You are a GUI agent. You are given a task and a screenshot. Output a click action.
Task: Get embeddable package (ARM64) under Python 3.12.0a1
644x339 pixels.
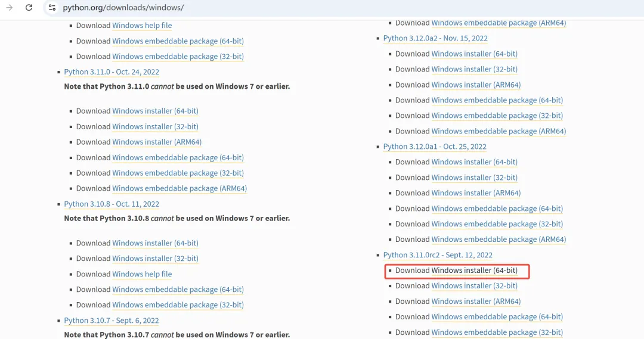coord(499,240)
